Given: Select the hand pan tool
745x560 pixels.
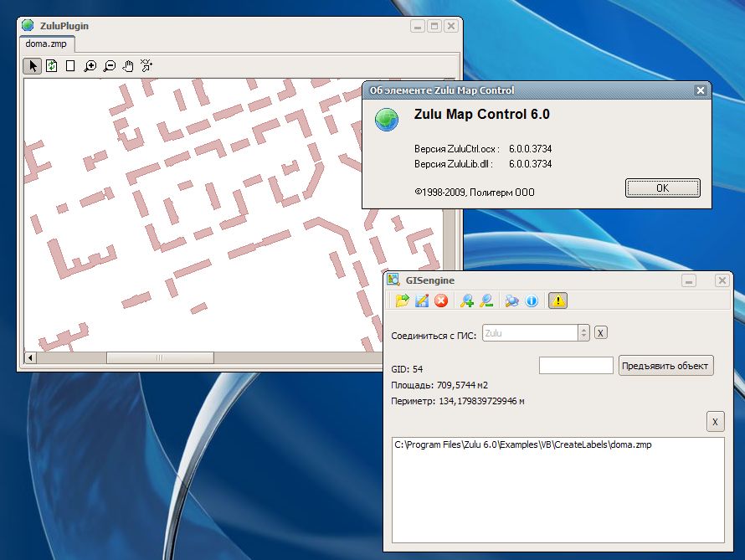Looking at the screenshot, I should pos(128,66).
